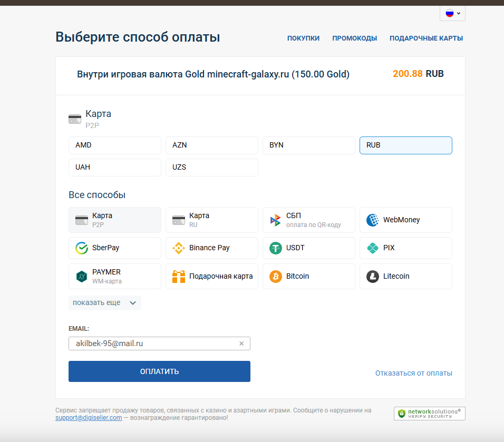Focus the EMAIL input field
This screenshot has height=442, width=504.
(159, 343)
